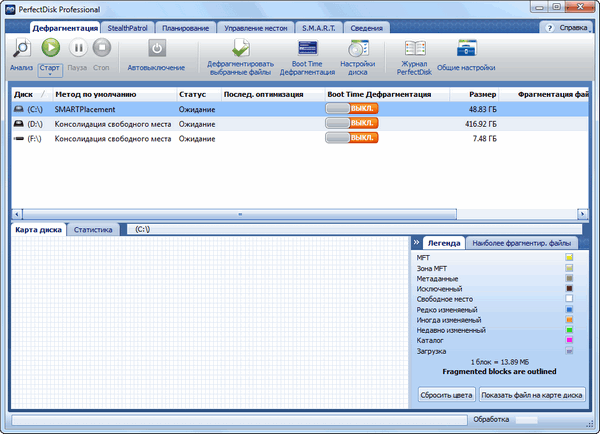Toggle Boot Time defrag for drive D:

[350, 123]
